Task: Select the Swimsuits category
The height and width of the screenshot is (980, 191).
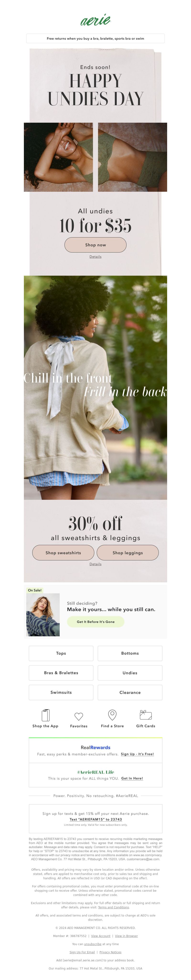Action: [61, 692]
